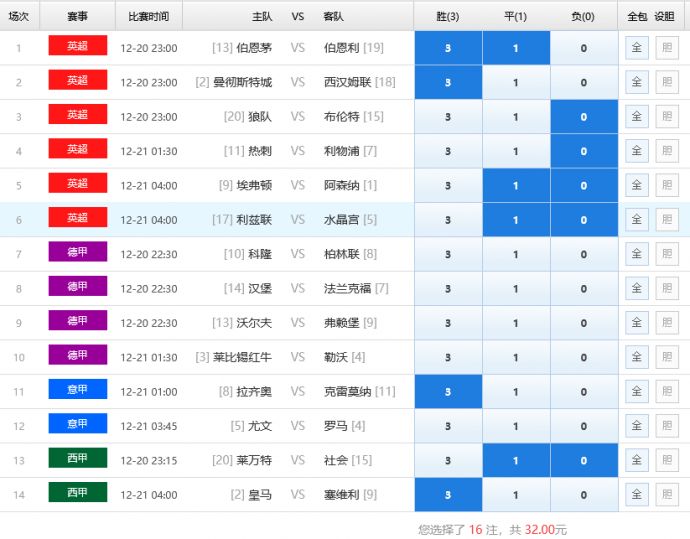The image size is (690, 539).
Task: Deselect loss (0) for 狼队 vs 布伦特
Action: coord(584,117)
